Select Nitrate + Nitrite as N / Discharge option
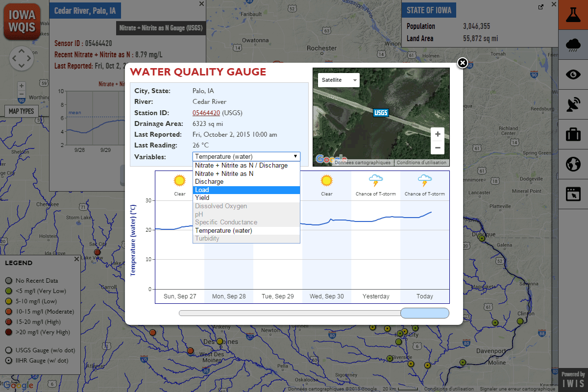Viewport: 588px width, 392px height. click(x=246, y=166)
